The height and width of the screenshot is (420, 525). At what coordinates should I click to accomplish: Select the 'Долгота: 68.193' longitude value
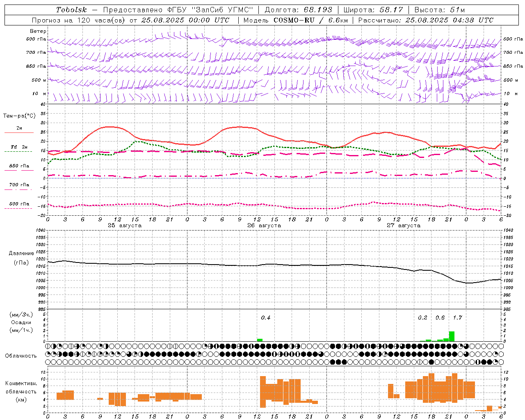click(299, 10)
